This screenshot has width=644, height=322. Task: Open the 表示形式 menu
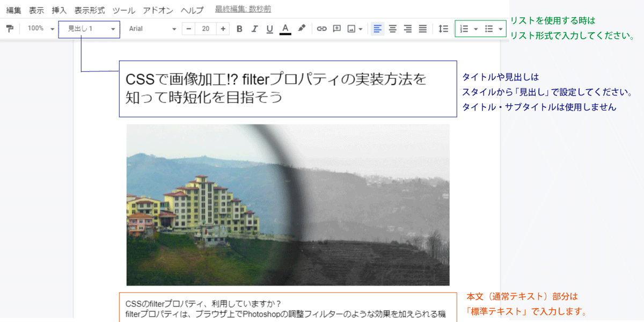click(x=90, y=10)
